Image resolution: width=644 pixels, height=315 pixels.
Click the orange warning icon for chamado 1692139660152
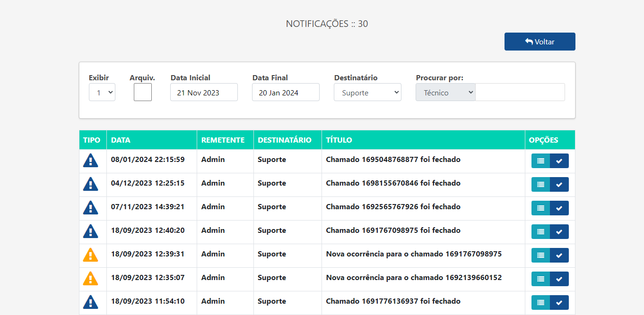click(91, 279)
